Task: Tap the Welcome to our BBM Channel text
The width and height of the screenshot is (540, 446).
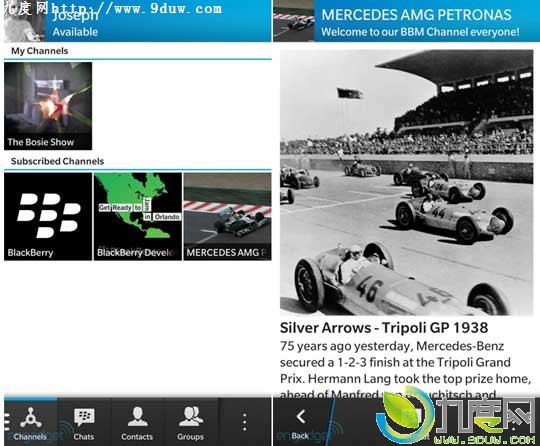Action: click(420, 32)
